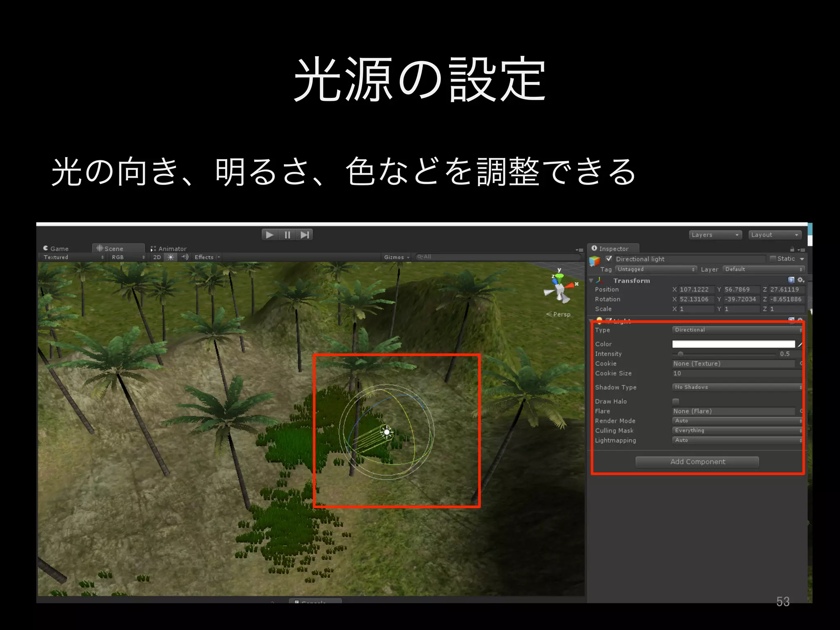Open the light Type Directional dropdown
The width and height of the screenshot is (840, 630).
(x=737, y=330)
